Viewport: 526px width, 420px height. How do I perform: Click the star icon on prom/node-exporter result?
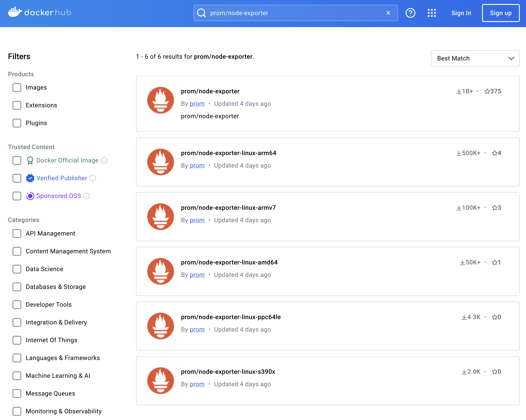point(487,91)
